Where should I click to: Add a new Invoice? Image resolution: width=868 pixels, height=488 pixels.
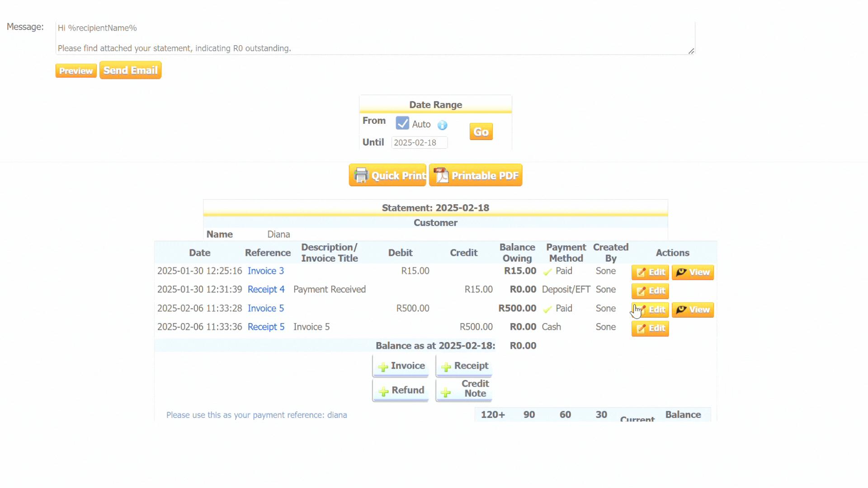tap(401, 366)
